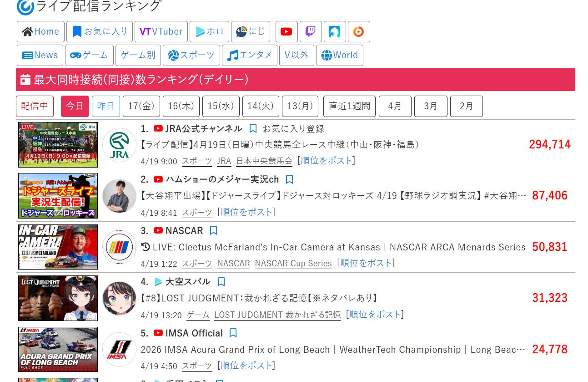The height and width of the screenshot is (382, 588).
Task: Select the 配信中 live-now tab
Action: tap(35, 106)
